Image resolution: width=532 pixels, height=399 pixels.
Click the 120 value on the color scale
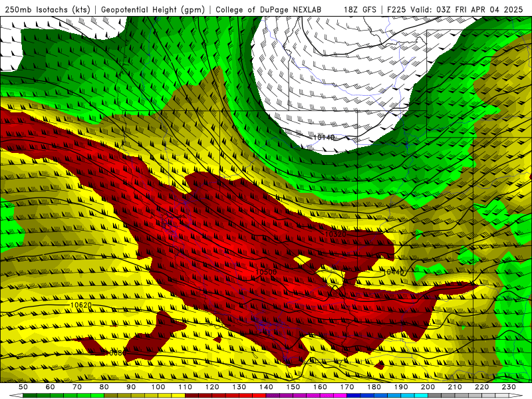coord(212,387)
